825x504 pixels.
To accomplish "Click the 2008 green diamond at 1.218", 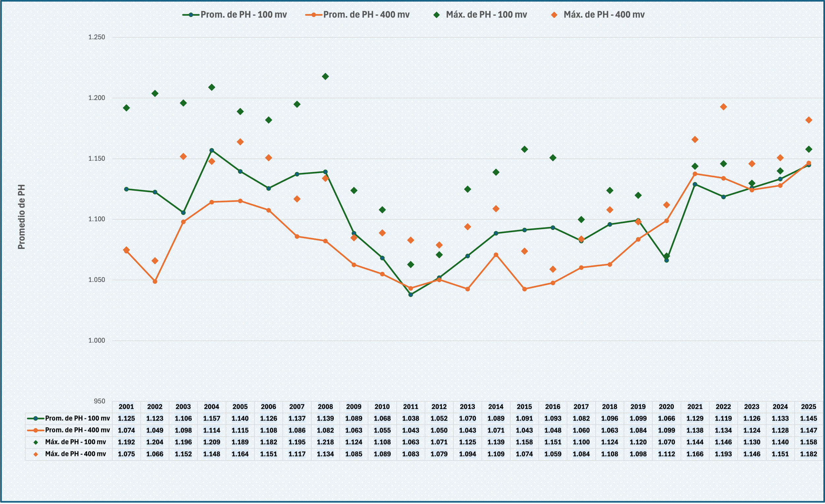I will pos(325,77).
